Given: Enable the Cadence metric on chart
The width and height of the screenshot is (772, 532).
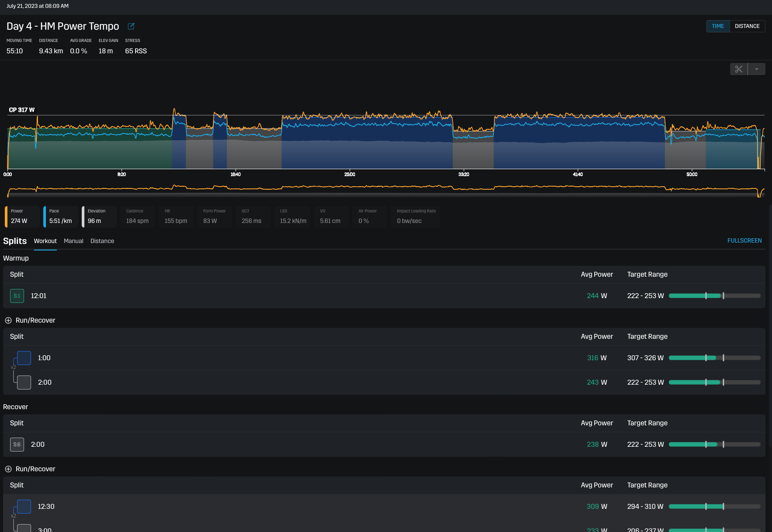Looking at the screenshot, I should coord(137,217).
